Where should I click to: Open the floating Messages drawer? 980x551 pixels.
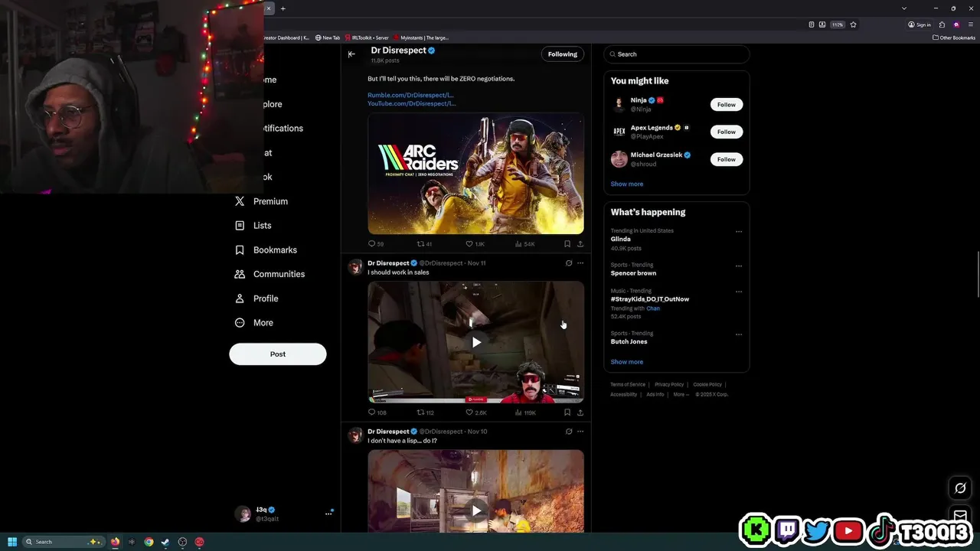pyautogui.click(x=960, y=516)
